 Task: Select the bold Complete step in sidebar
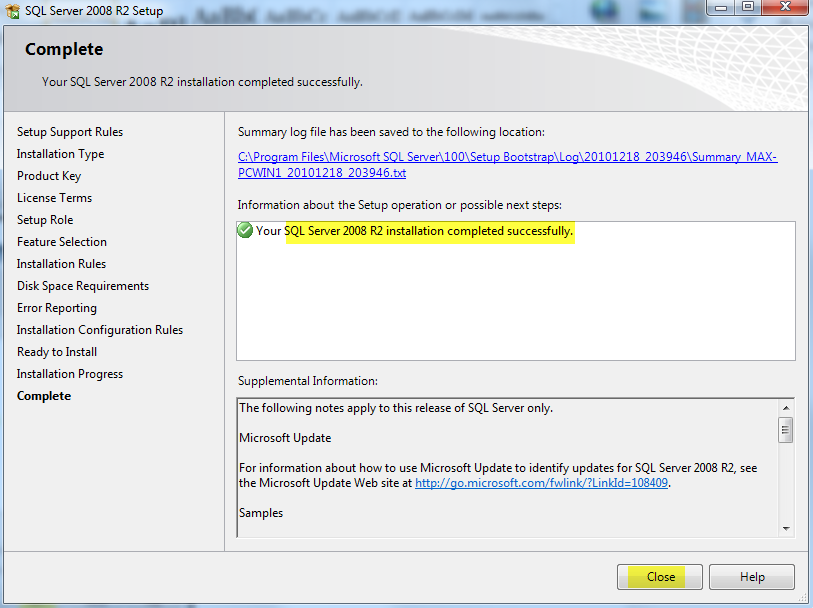[x=44, y=396]
